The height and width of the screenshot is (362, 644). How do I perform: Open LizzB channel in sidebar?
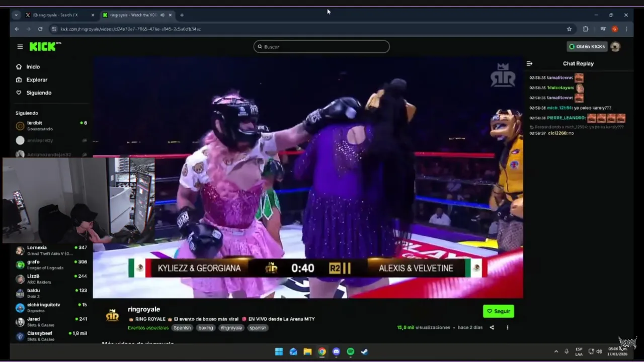coord(51,279)
